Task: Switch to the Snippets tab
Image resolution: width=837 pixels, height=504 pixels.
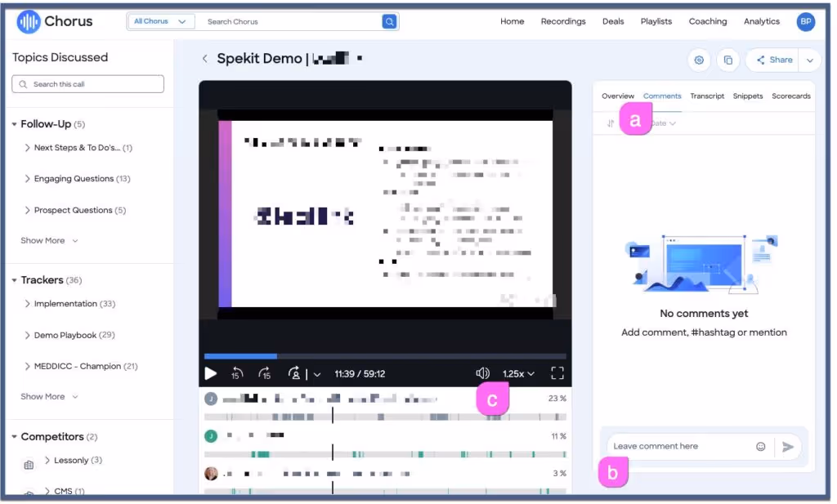Action: tap(747, 96)
